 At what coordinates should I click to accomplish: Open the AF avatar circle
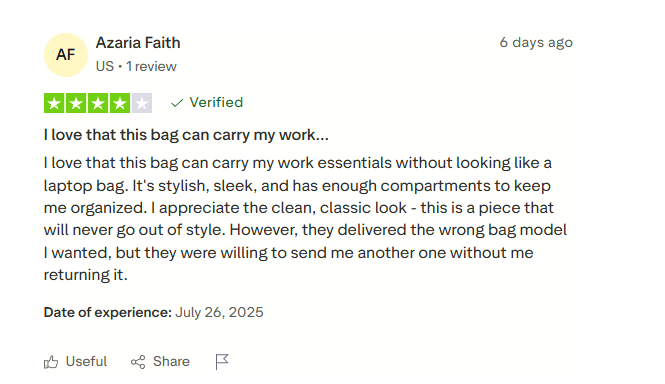66,55
